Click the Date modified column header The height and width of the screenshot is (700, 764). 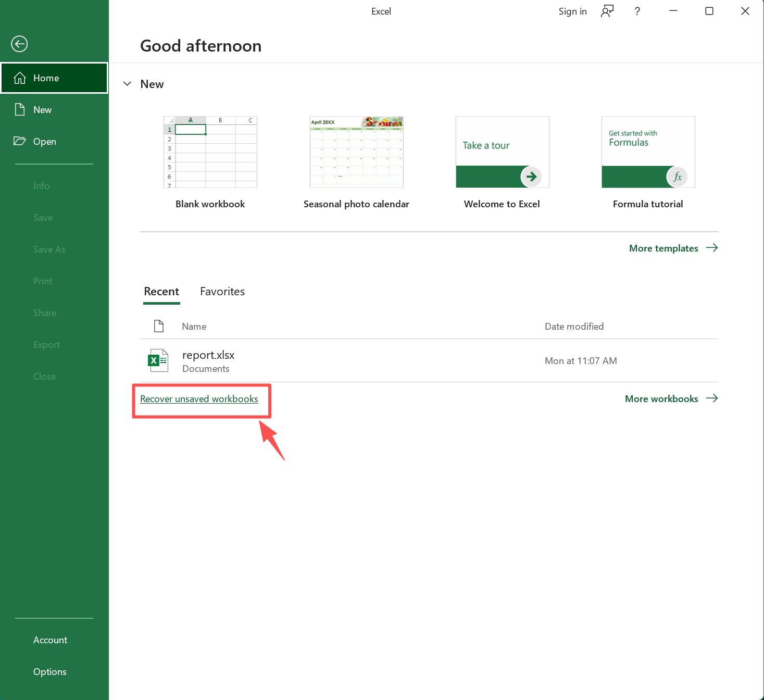coord(574,327)
